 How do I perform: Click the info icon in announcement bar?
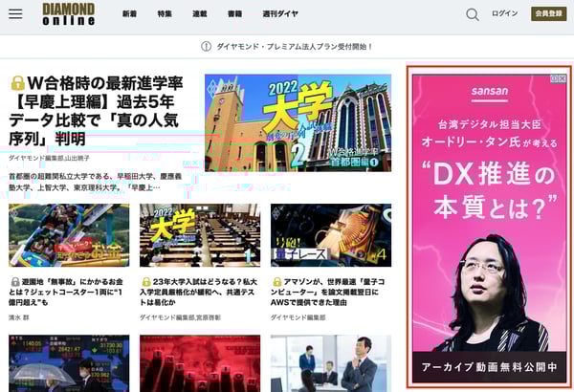click(206, 47)
